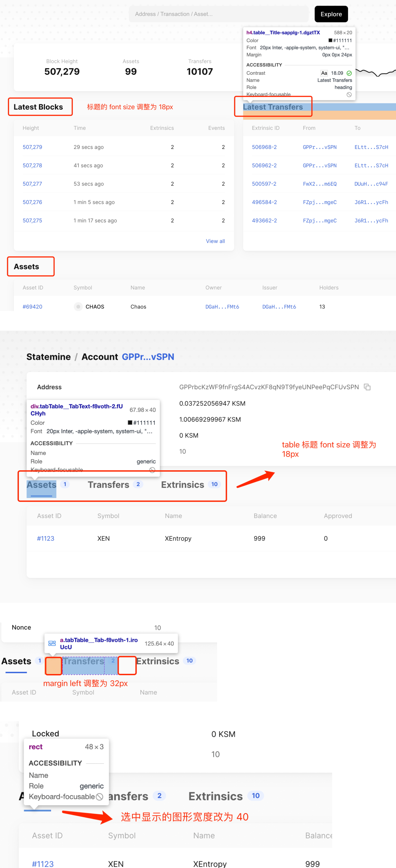Open asset #1123 in account assets table

46,538
